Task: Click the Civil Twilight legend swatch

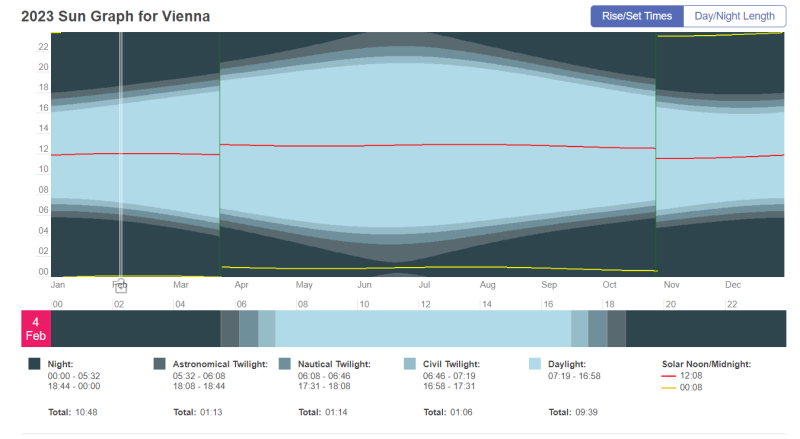Action: pyautogui.click(x=410, y=364)
